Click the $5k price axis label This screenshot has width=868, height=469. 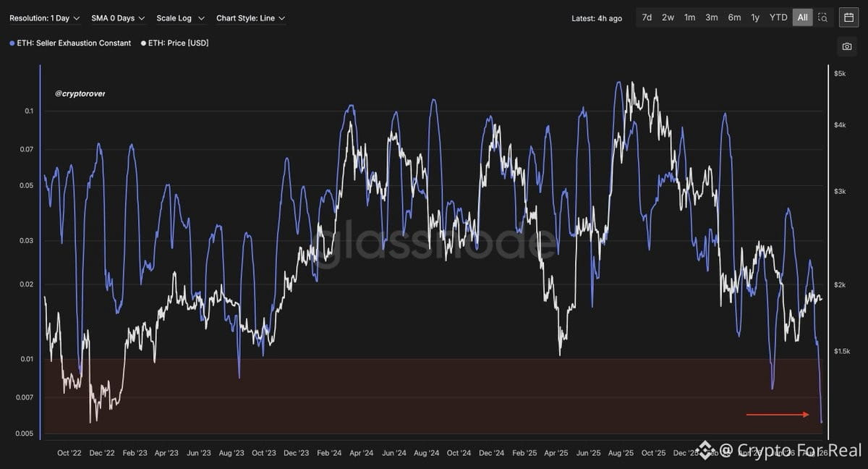point(840,74)
